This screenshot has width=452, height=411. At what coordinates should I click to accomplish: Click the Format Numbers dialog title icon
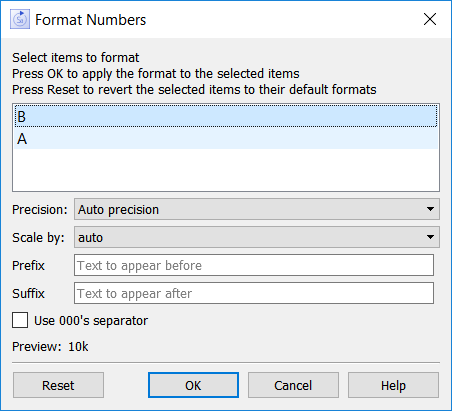20,19
